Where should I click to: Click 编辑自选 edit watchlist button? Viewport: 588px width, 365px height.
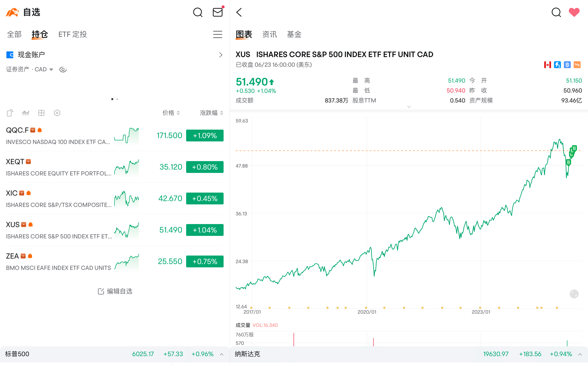tap(115, 291)
